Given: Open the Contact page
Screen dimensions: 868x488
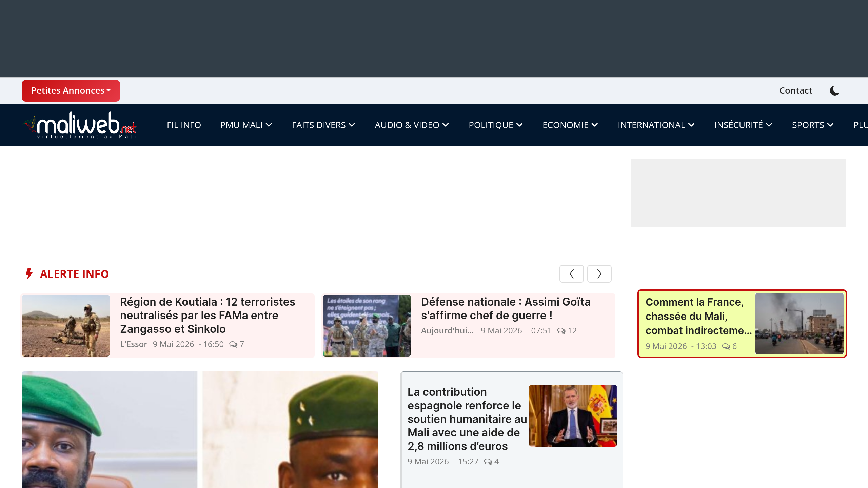Looking at the screenshot, I should coord(795,90).
